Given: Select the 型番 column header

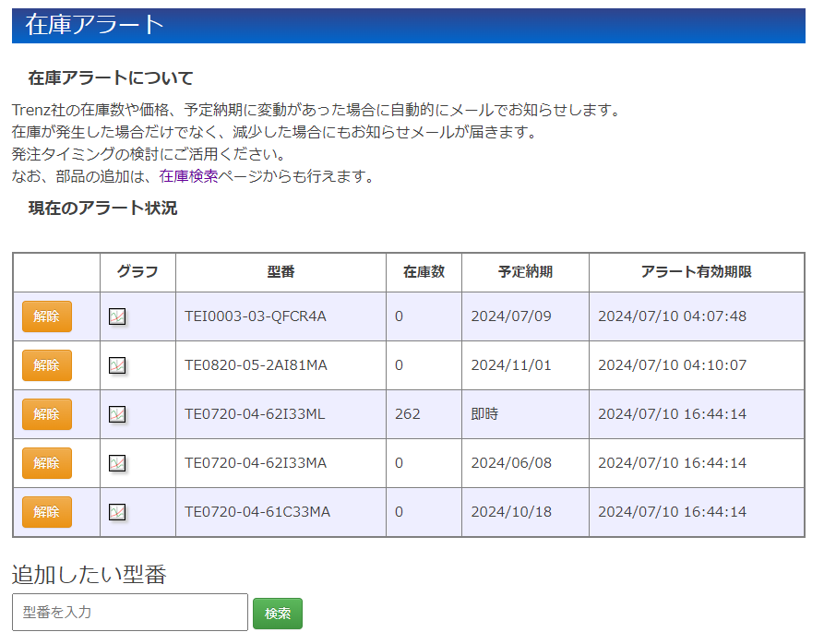Looking at the screenshot, I should pyautogui.click(x=281, y=272).
